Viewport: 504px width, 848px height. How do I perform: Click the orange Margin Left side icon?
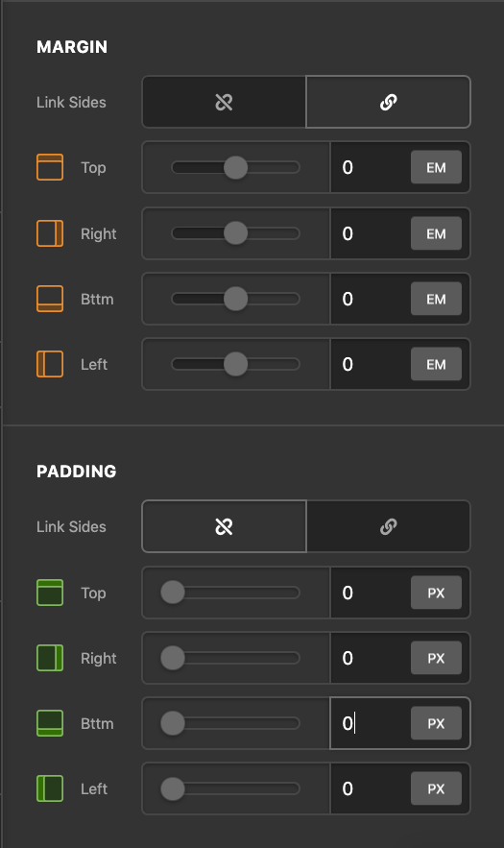[50, 364]
